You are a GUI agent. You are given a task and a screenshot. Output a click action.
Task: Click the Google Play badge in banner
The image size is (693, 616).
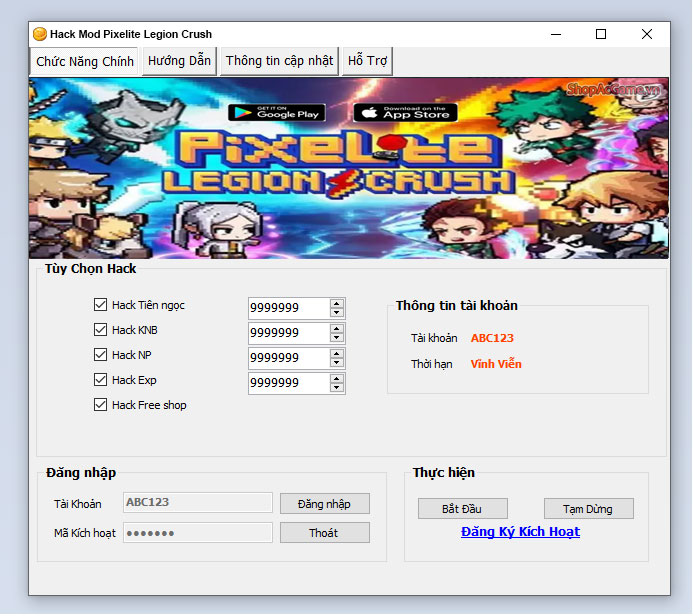click(277, 113)
